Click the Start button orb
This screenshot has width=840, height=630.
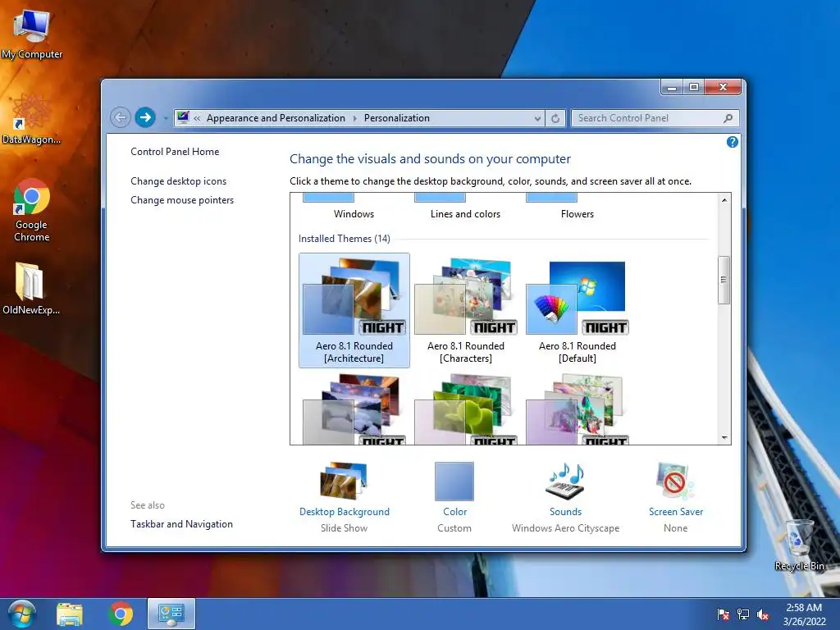click(x=22, y=614)
